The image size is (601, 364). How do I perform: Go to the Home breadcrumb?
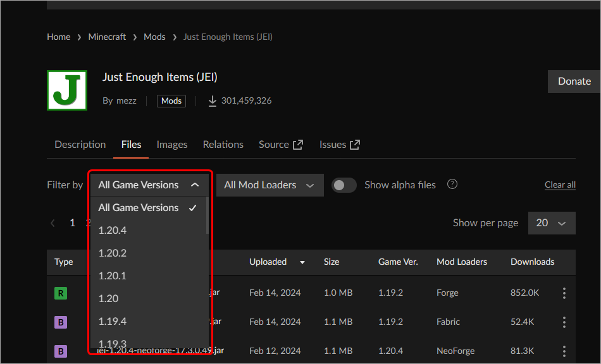point(59,37)
